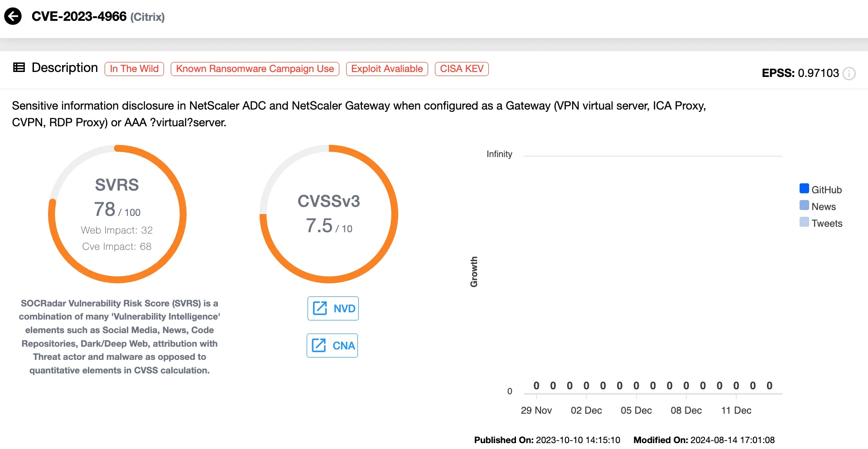Click the EPSS value 0.97103
Image resolution: width=868 pixels, height=449 pixels.
(x=818, y=73)
